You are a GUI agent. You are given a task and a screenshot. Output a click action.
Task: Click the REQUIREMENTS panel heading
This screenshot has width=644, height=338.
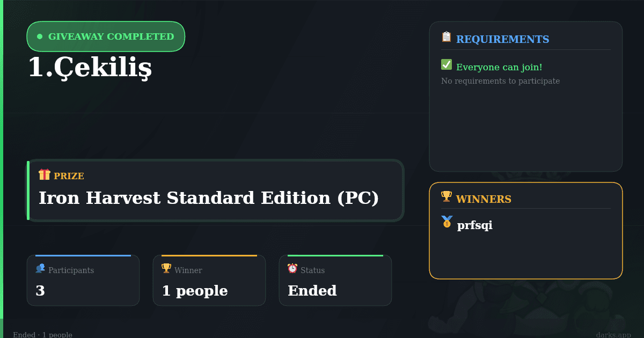pyautogui.click(x=502, y=39)
